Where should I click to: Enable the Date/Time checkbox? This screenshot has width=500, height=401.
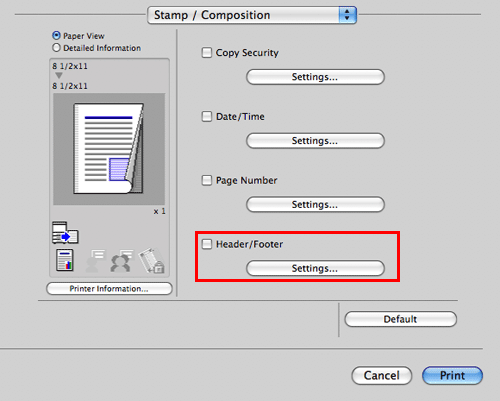[207, 116]
